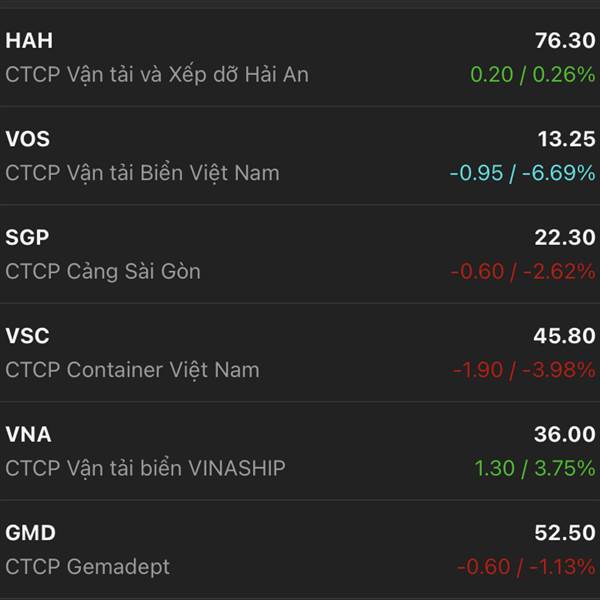
Task: Select CTCP Vận tải biển VINASHIP
Action: pyautogui.click(x=145, y=468)
